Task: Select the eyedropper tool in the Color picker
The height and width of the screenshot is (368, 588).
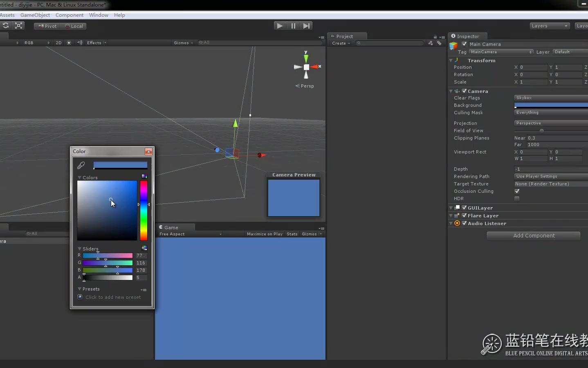Action: click(81, 165)
